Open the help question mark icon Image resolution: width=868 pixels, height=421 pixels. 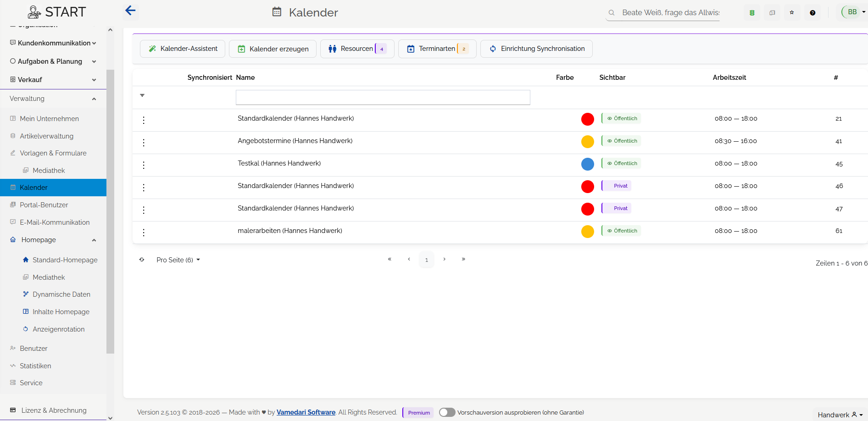(812, 13)
